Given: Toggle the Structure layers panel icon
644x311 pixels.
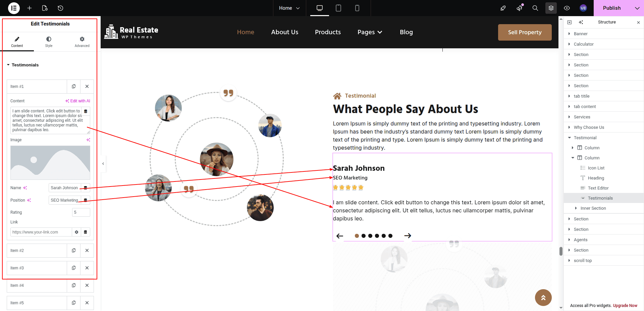Looking at the screenshot, I should [x=551, y=8].
